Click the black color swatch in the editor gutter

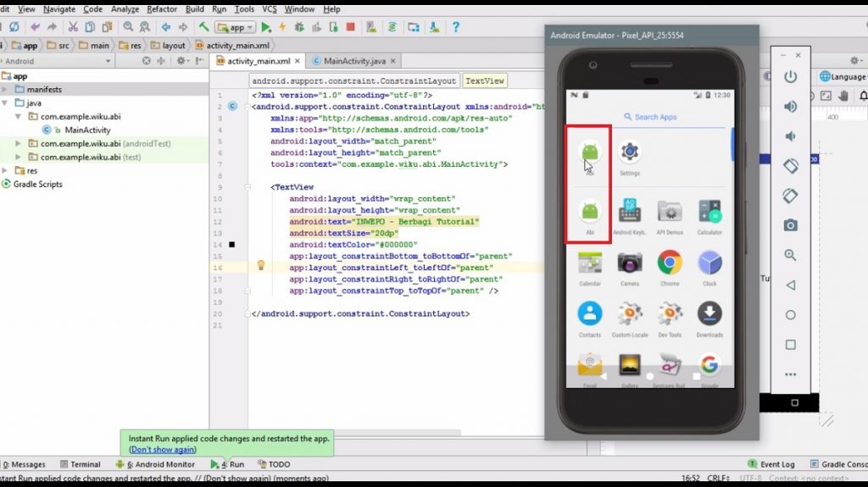232,245
